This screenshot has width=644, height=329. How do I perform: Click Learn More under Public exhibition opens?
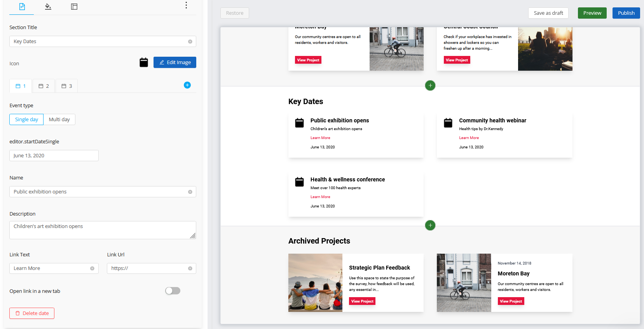pos(320,138)
